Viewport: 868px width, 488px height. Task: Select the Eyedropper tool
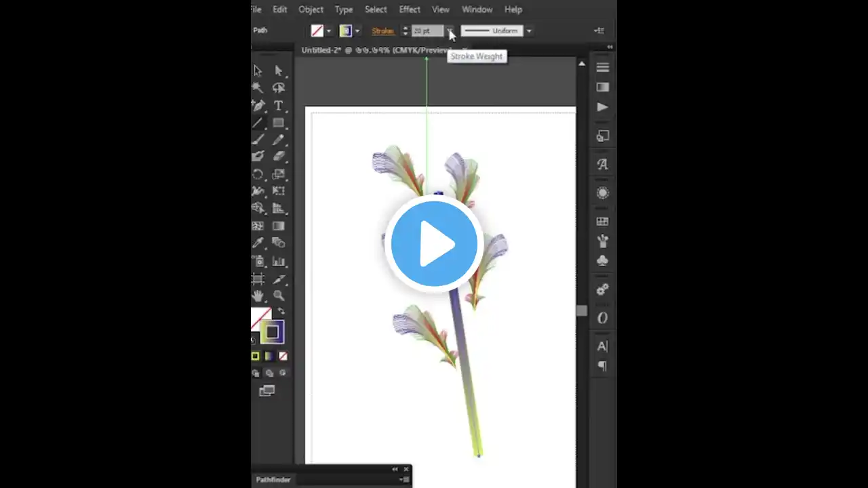point(258,243)
